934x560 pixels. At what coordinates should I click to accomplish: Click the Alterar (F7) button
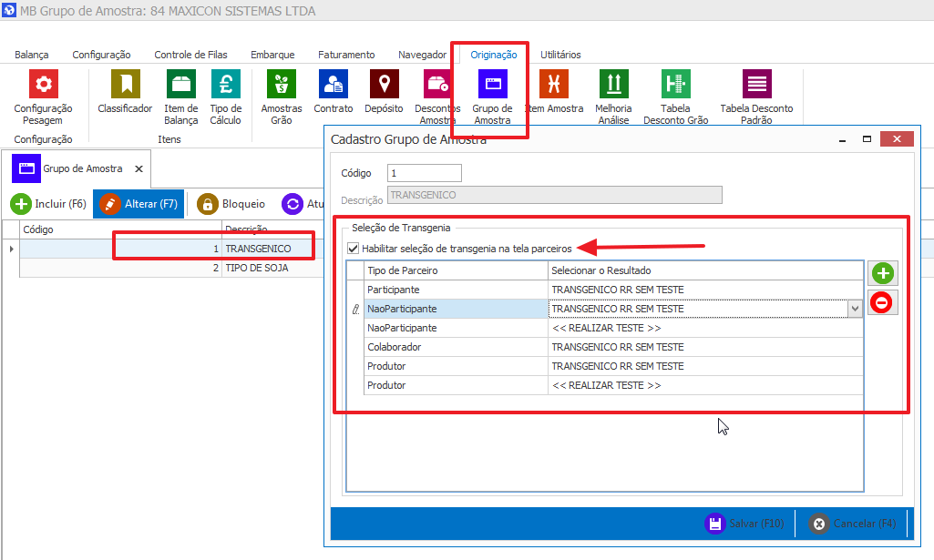(139, 204)
